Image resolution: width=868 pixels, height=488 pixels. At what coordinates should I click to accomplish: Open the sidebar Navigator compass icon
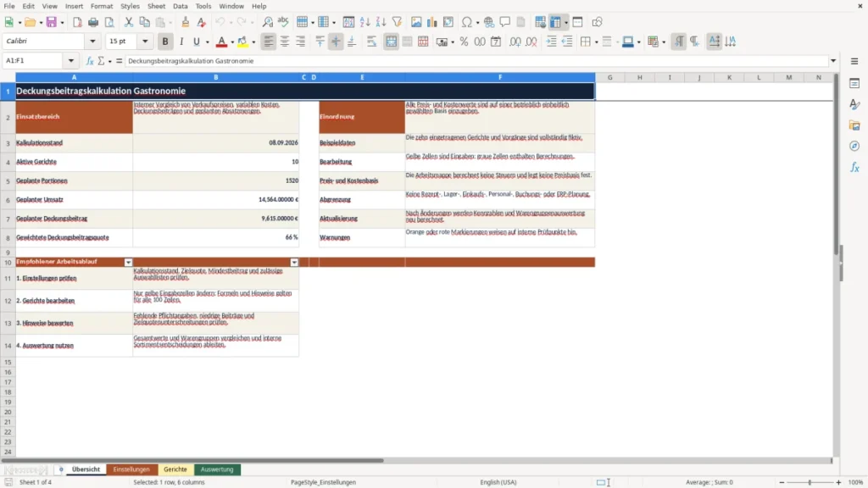coord(854,146)
